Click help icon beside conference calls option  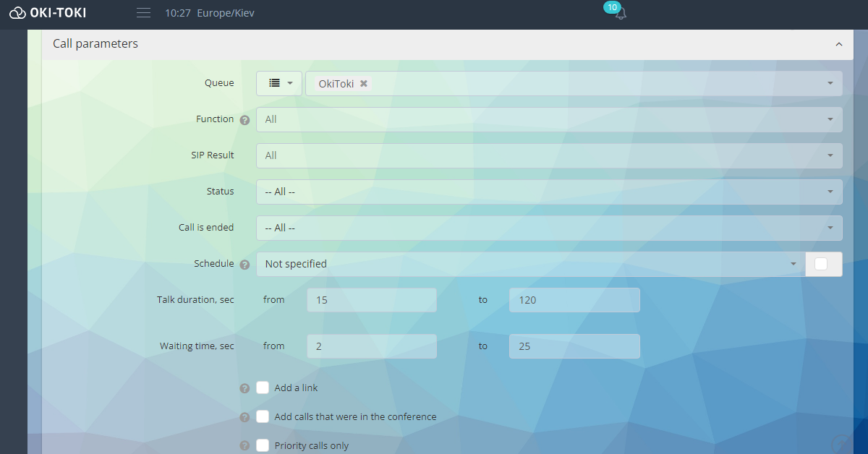pos(244,417)
